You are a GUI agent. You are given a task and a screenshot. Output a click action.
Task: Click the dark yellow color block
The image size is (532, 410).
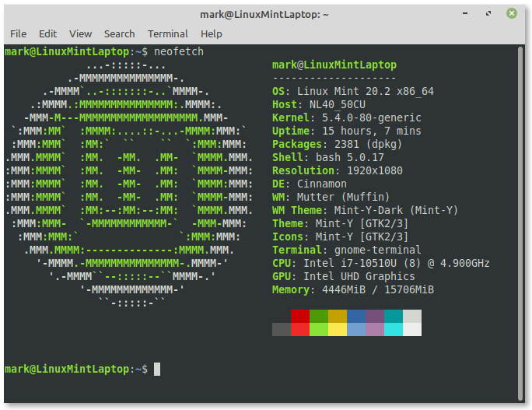pyautogui.click(x=338, y=316)
